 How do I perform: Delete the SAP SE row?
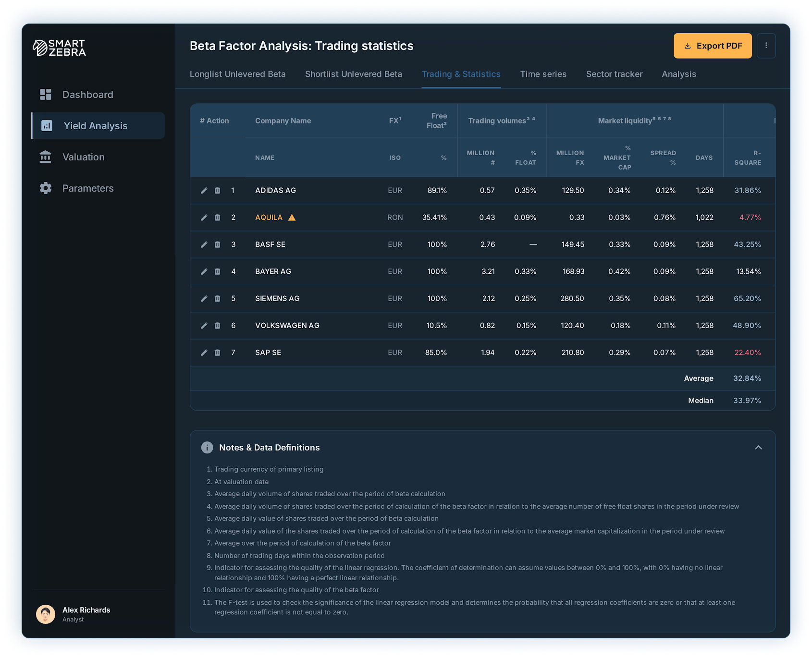pos(217,353)
